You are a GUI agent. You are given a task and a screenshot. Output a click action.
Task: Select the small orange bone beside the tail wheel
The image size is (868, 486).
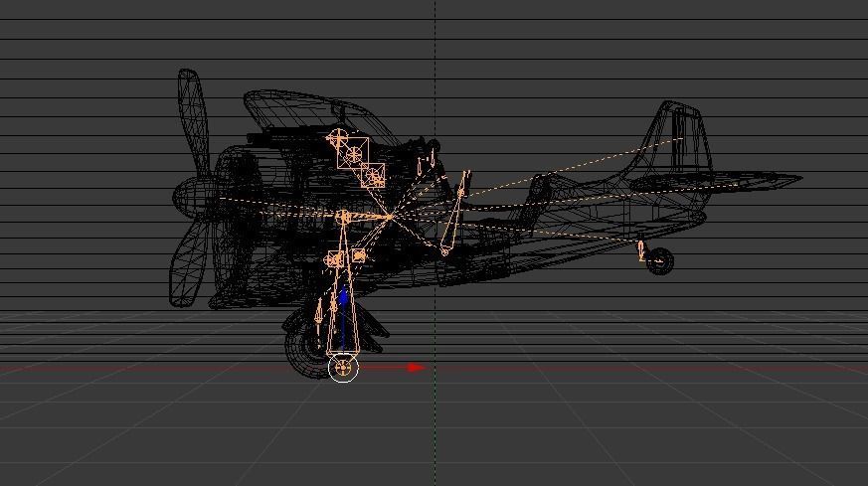tap(641, 250)
